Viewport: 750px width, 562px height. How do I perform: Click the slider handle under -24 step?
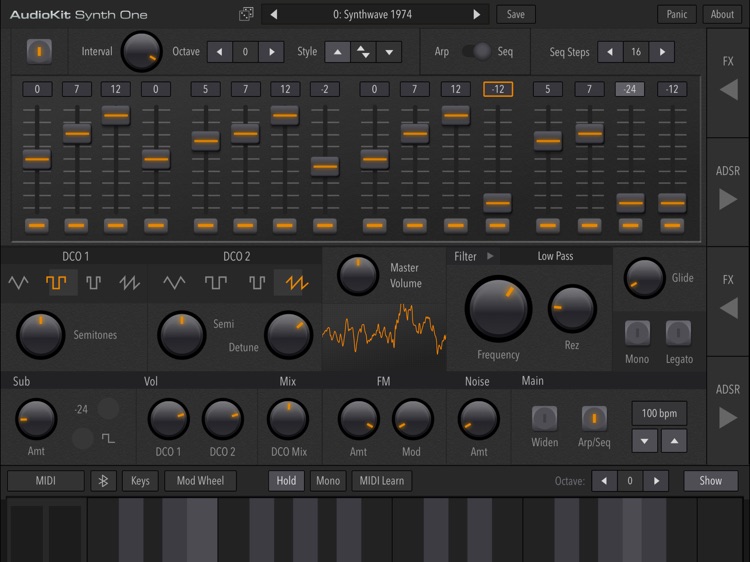pos(630,203)
